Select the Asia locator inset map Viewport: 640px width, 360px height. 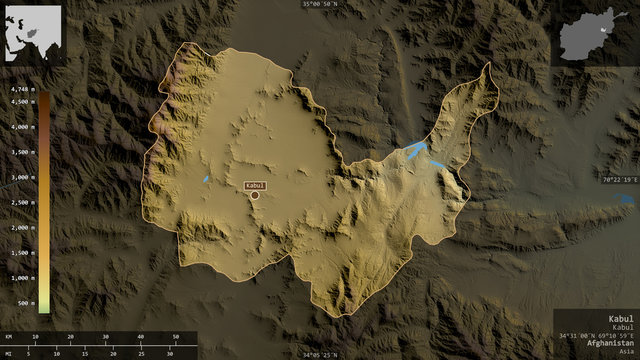pyautogui.click(x=33, y=33)
